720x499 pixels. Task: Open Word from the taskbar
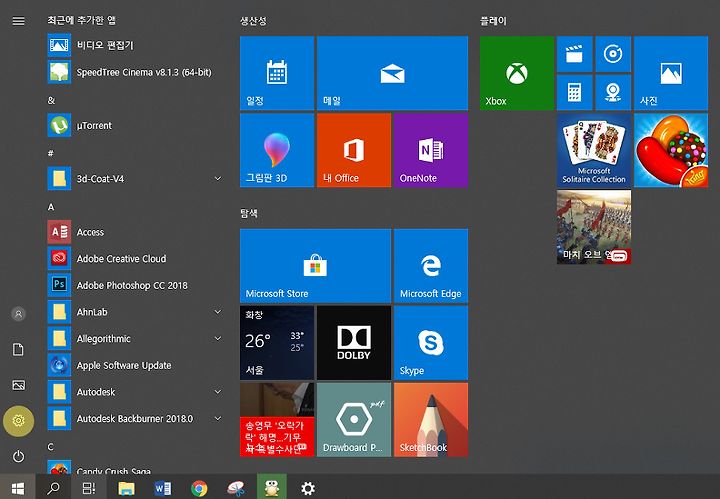[x=163, y=488]
